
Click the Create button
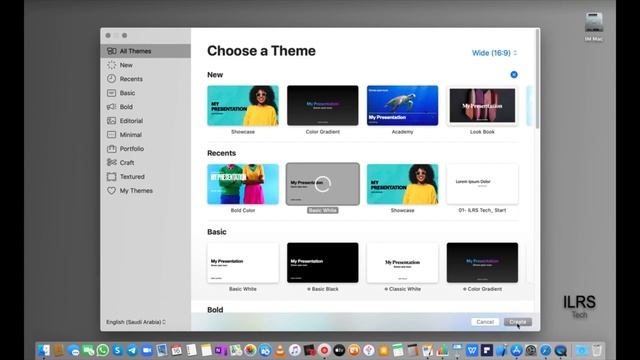tap(518, 322)
